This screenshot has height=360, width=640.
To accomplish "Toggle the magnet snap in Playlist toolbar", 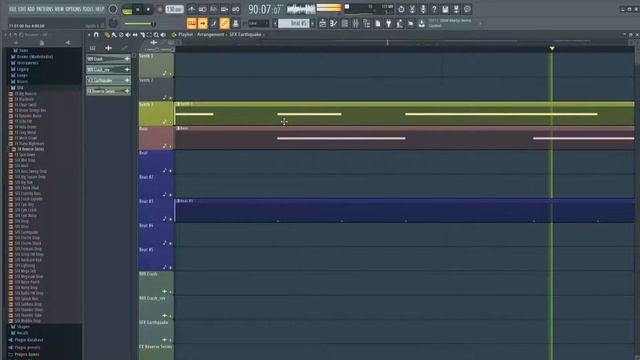I will pyautogui.click(x=96, y=35).
